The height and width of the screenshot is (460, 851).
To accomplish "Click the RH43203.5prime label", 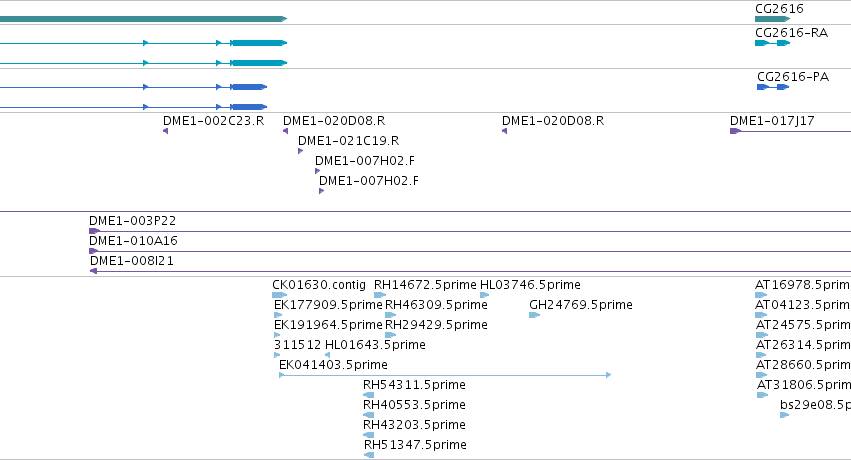I will pos(414,425).
